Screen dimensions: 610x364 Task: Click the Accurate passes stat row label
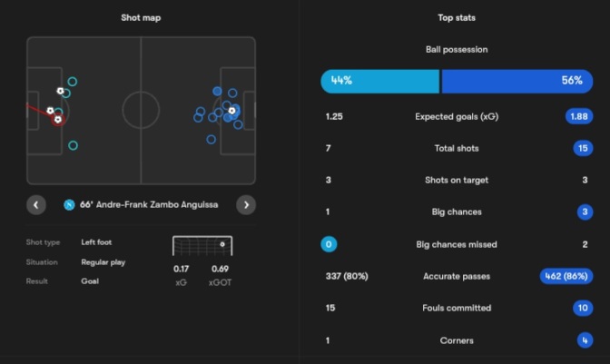tap(457, 276)
